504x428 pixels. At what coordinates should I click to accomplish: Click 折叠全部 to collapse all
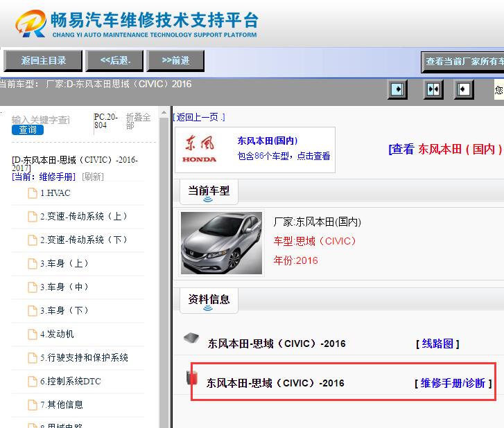138,121
